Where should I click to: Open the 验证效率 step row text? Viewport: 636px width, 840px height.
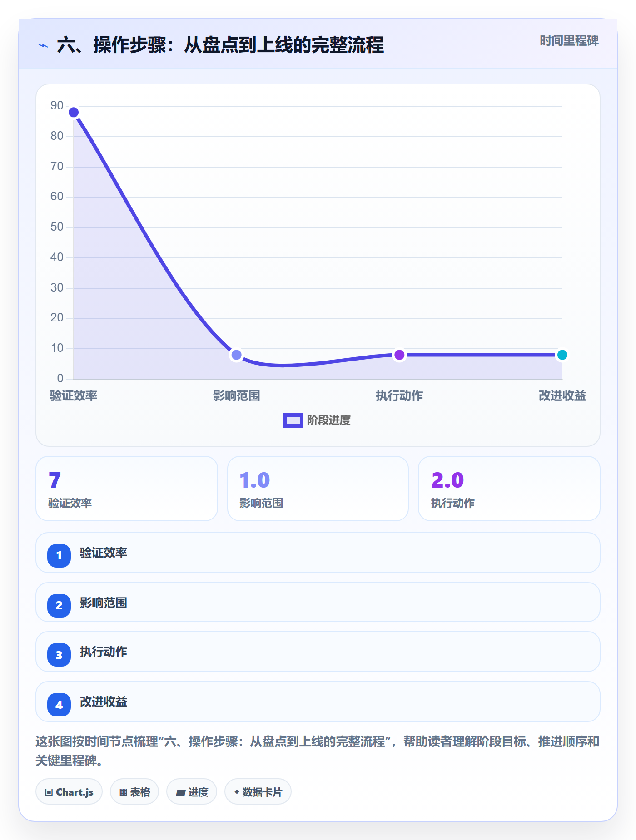pyautogui.click(x=104, y=553)
